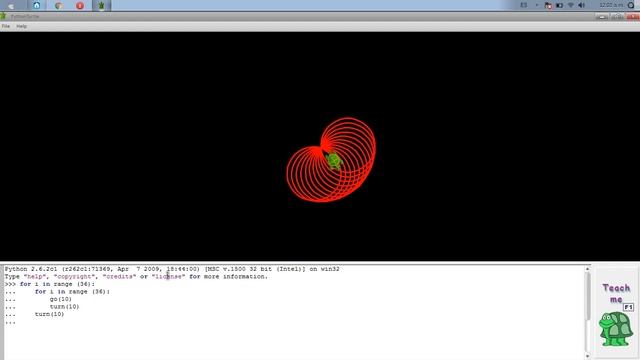Open the Chrome icon in the taskbar
Image resolution: width=640 pixels, height=360 pixels.
[x=58, y=5]
